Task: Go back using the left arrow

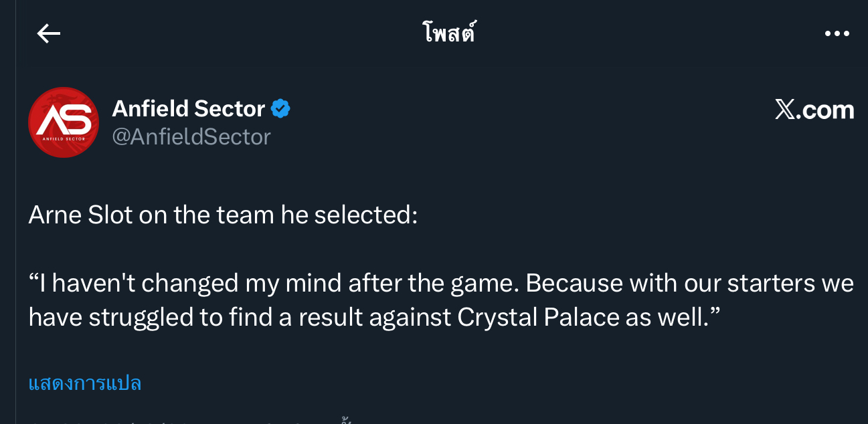Action: (x=49, y=33)
